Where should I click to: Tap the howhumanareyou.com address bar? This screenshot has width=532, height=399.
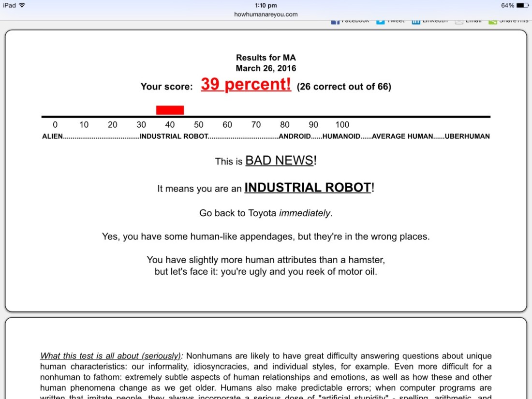click(x=266, y=15)
